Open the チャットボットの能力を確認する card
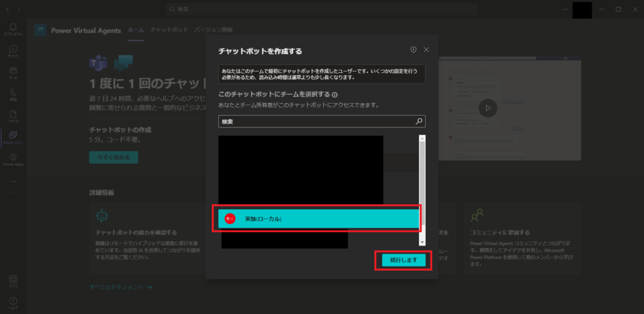The width and height of the screenshot is (644, 314). click(146, 239)
